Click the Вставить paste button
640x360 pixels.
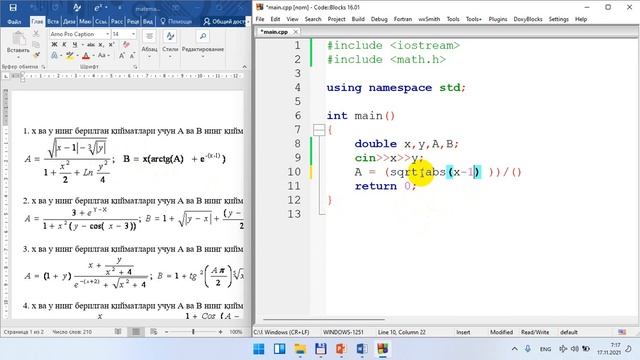(18, 44)
